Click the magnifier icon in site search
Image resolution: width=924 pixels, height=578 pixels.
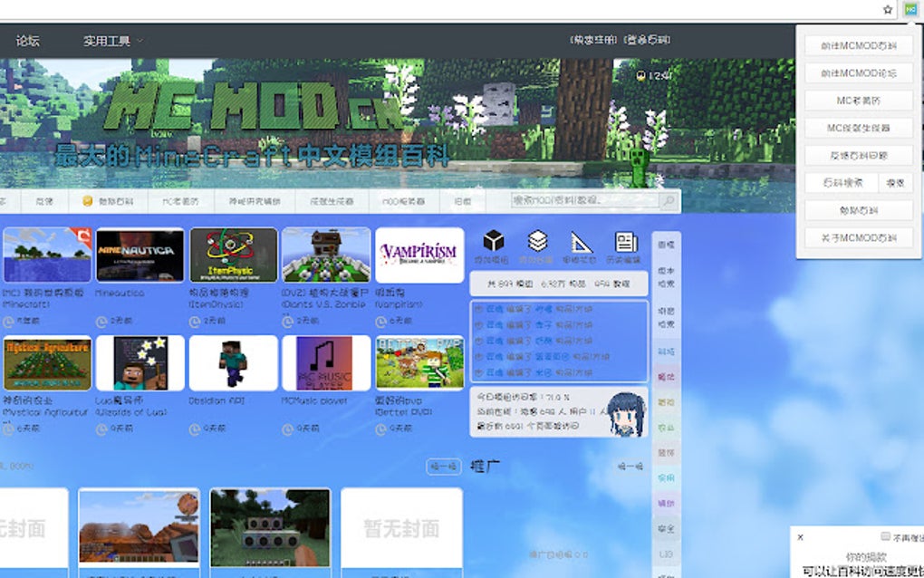pyautogui.click(x=669, y=201)
